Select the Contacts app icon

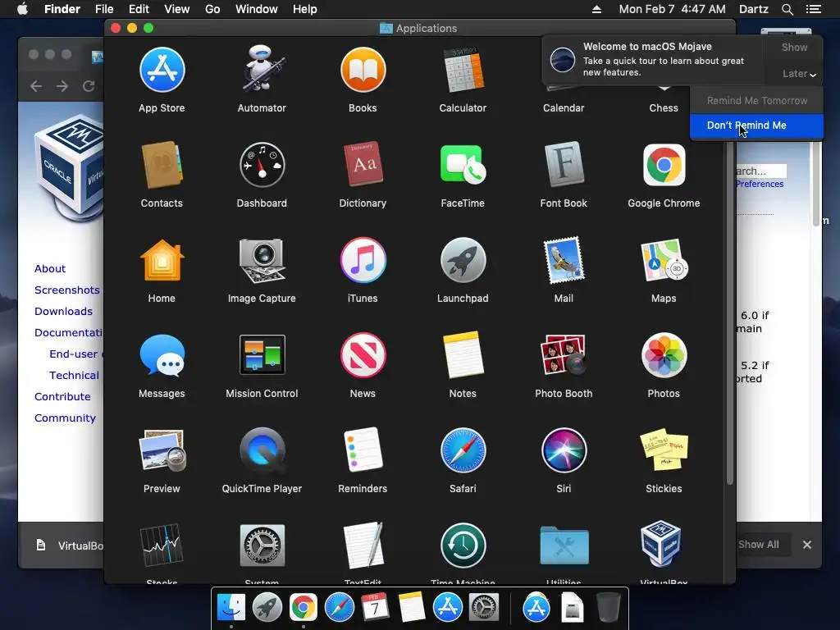[162, 165]
